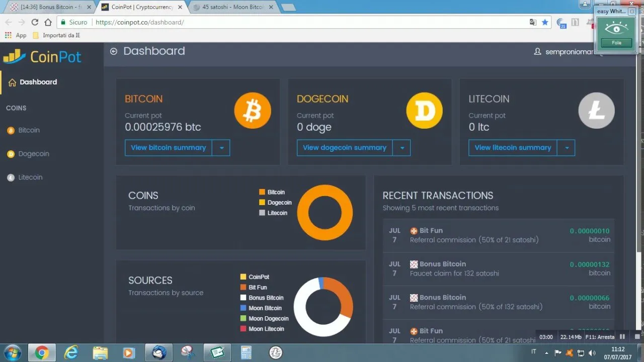
Task: Open Litecoin in the sidebar coins list
Action: click(30, 177)
